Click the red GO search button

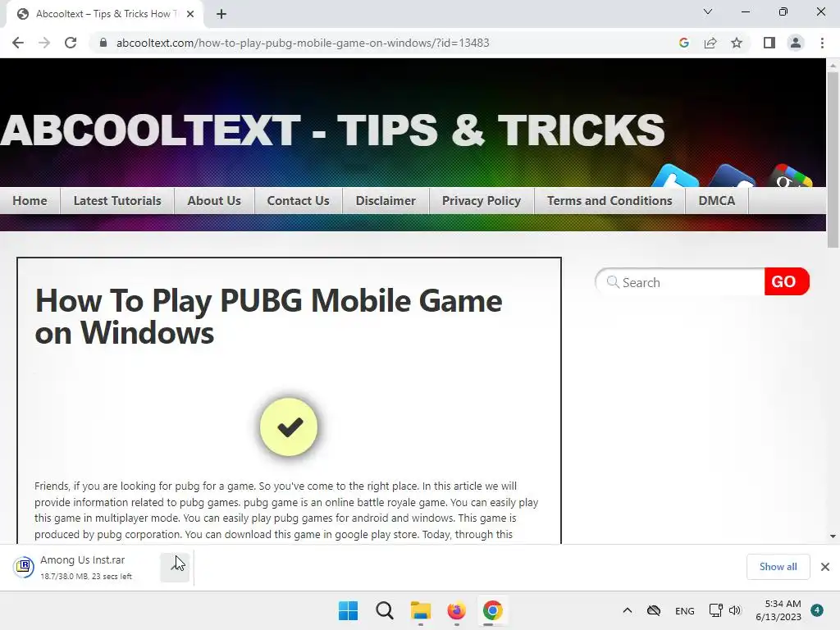pyautogui.click(x=787, y=281)
